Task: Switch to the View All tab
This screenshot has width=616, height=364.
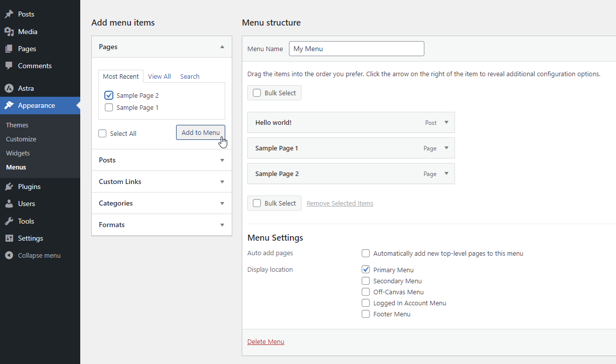Action: pos(160,77)
